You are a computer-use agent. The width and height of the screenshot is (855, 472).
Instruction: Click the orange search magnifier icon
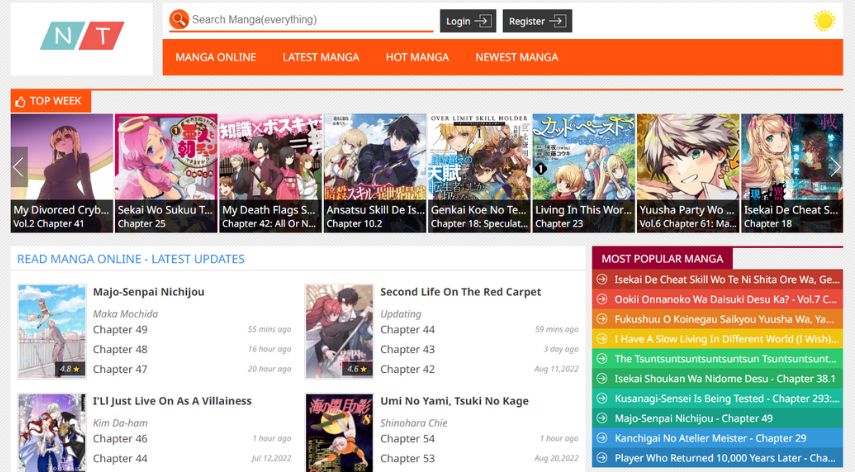tap(179, 19)
